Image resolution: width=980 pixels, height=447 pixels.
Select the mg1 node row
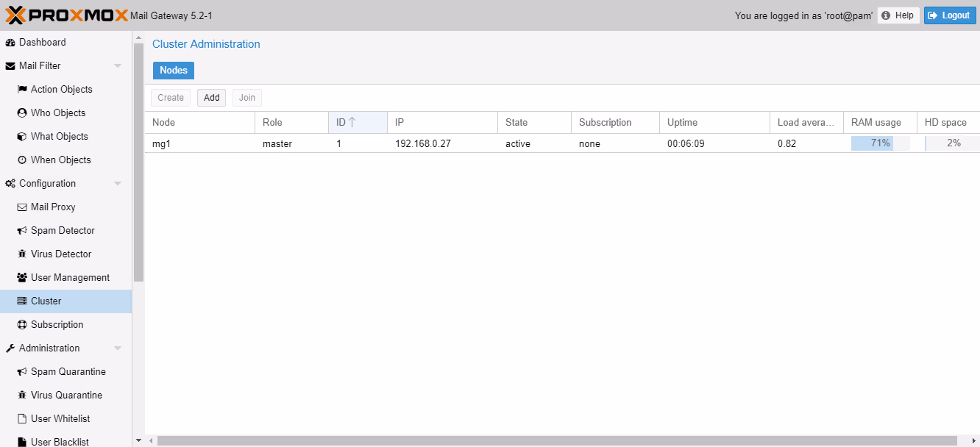pyautogui.click(x=441, y=144)
